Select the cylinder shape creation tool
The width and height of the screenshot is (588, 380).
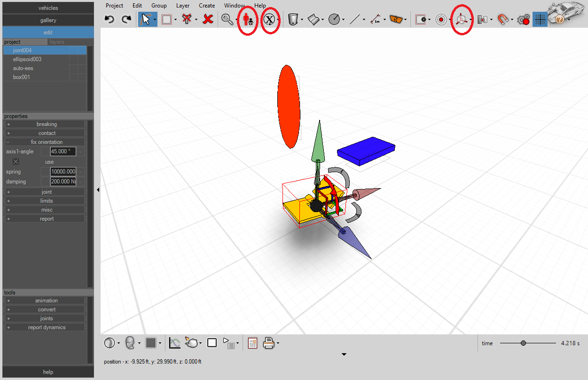pyautogui.click(x=293, y=19)
